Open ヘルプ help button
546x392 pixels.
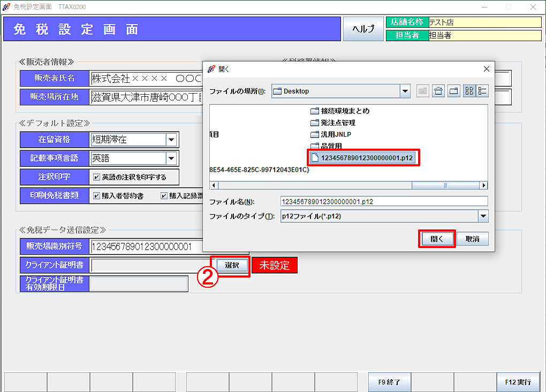[363, 29]
